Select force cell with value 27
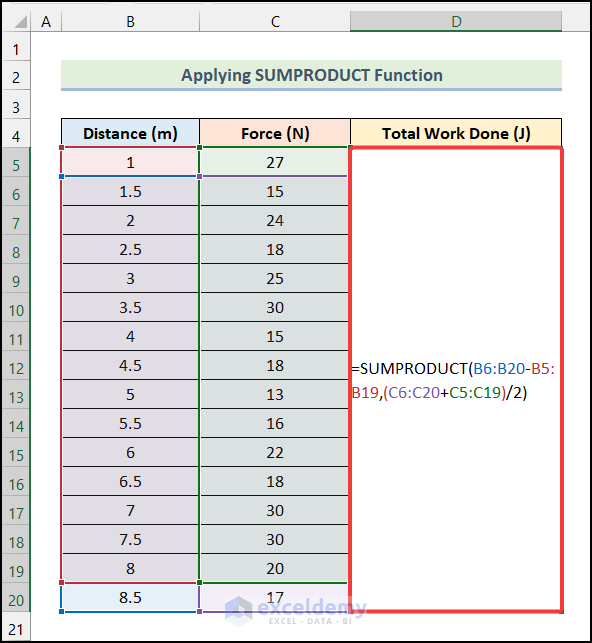Screen dimensions: 592x643 tap(275, 162)
